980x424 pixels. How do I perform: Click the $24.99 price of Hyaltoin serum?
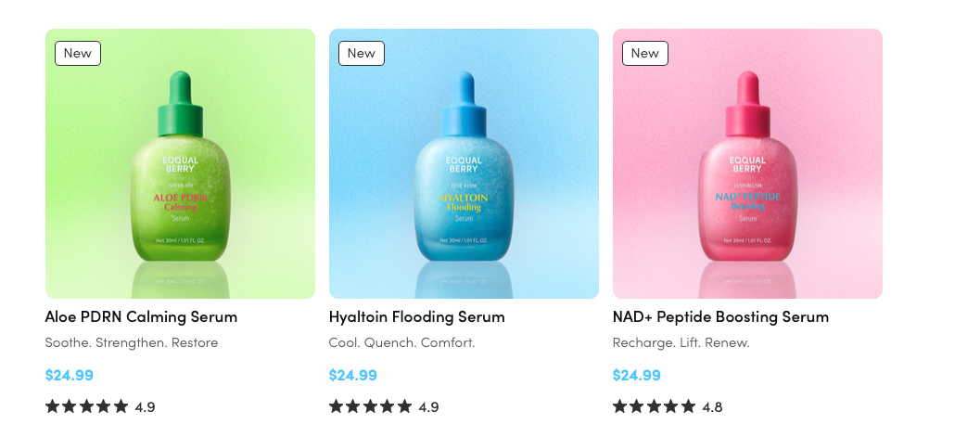(x=353, y=375)
